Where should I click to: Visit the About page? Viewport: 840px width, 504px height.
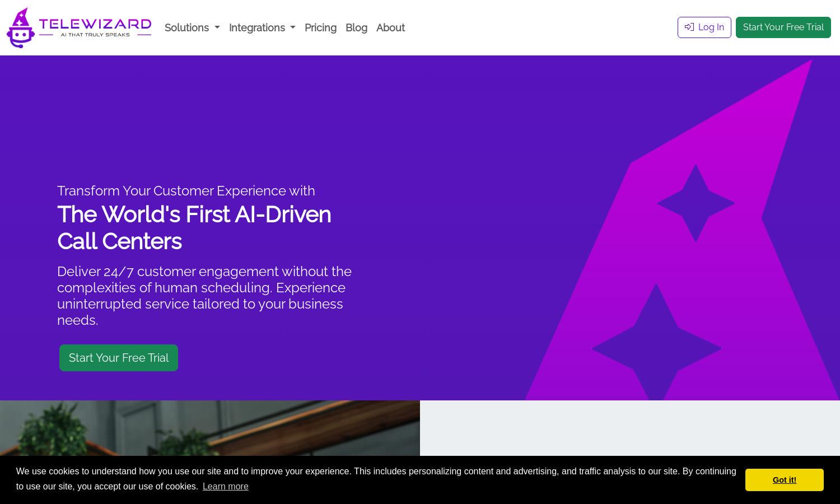coord(390,27)
